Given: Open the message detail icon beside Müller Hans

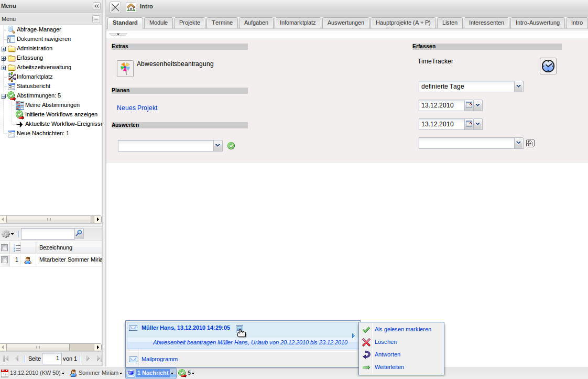Looking at the screenshot, I should [x=239, y=329].
